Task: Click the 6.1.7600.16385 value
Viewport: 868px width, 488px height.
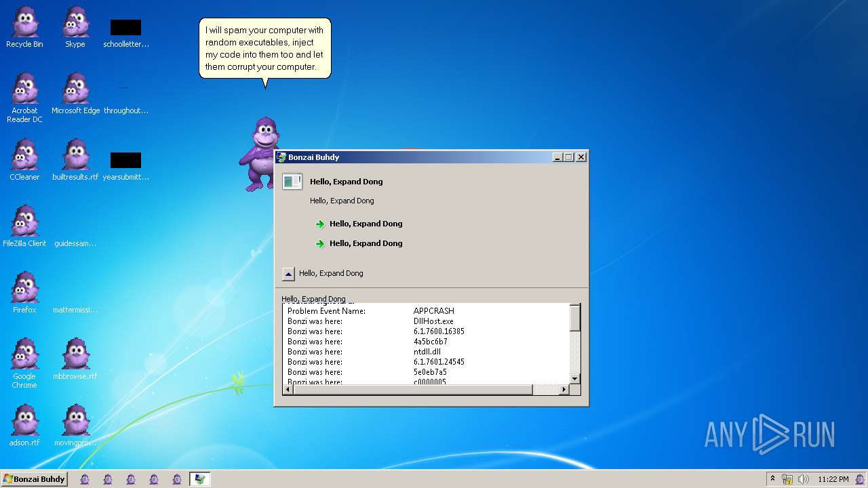Action: coord(439,331)
